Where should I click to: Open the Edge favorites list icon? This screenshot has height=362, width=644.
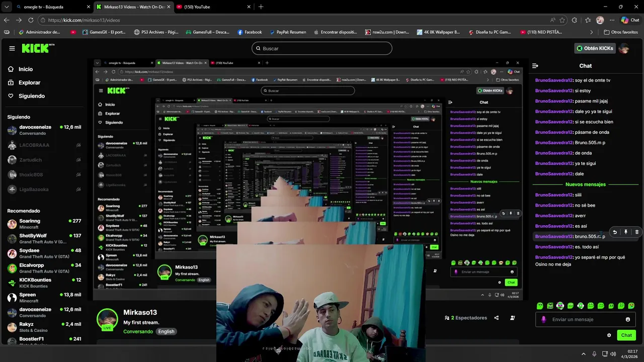click(x=588, y=20)
